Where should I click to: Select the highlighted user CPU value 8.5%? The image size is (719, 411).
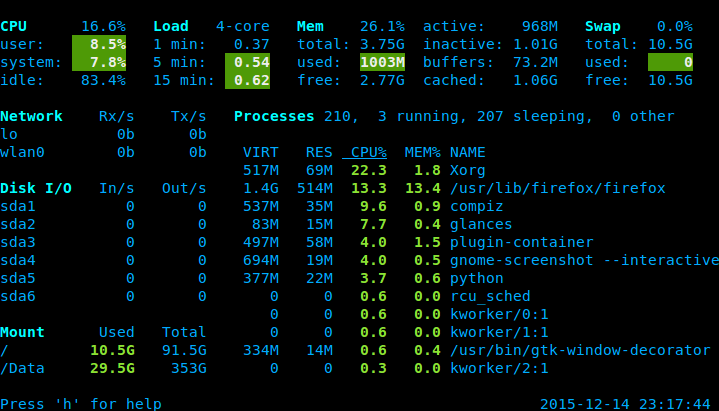pyautogui.click(x=99, y=44)
